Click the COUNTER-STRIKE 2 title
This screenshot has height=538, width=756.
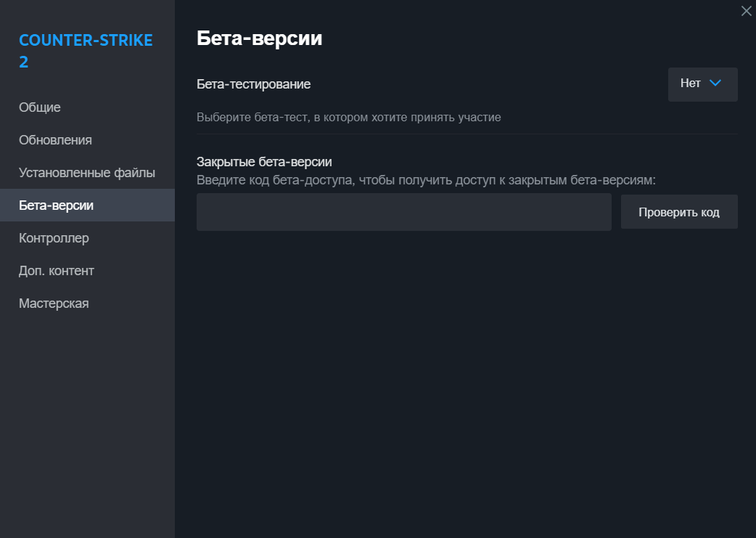tap(86, 51)
